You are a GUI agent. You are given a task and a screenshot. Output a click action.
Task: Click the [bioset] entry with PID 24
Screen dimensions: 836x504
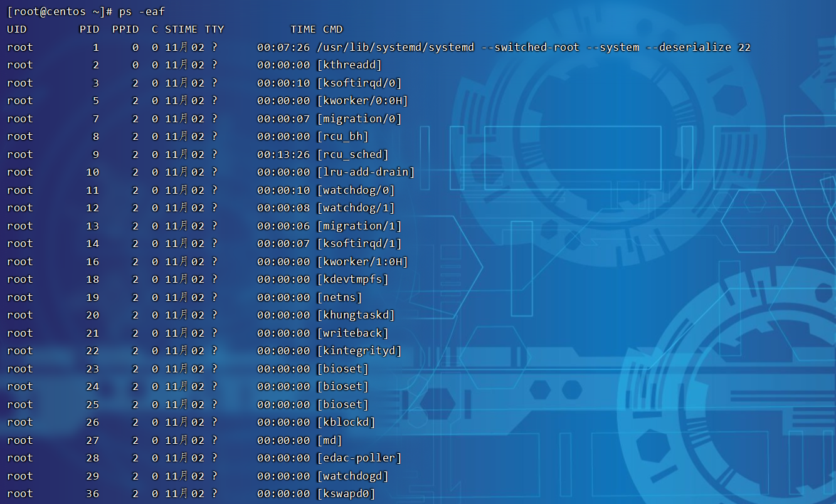tap(343, 386)
